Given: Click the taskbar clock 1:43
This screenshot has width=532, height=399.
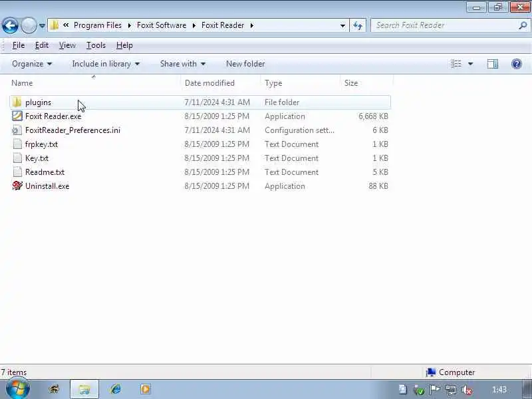Looking at the screenshot, I should (499, 390).
